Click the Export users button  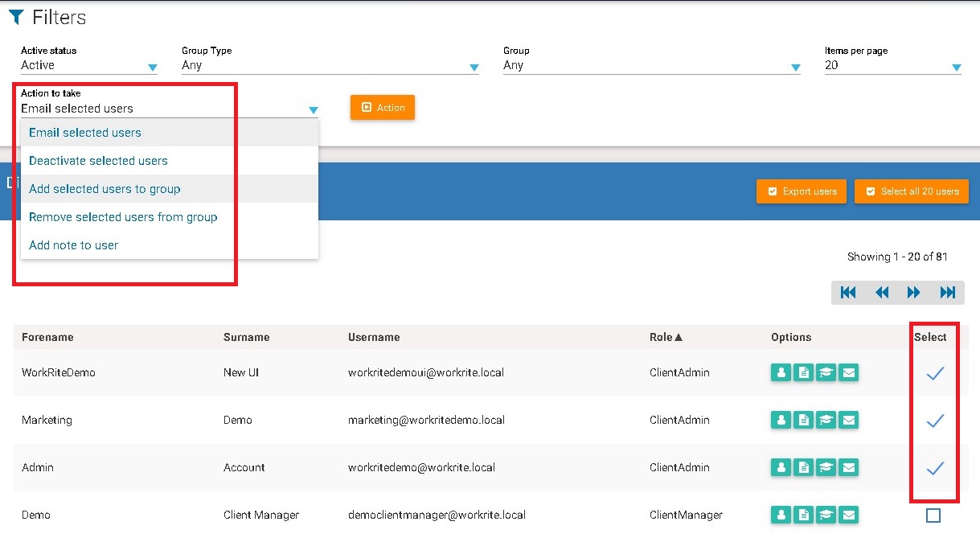(801, 191)
